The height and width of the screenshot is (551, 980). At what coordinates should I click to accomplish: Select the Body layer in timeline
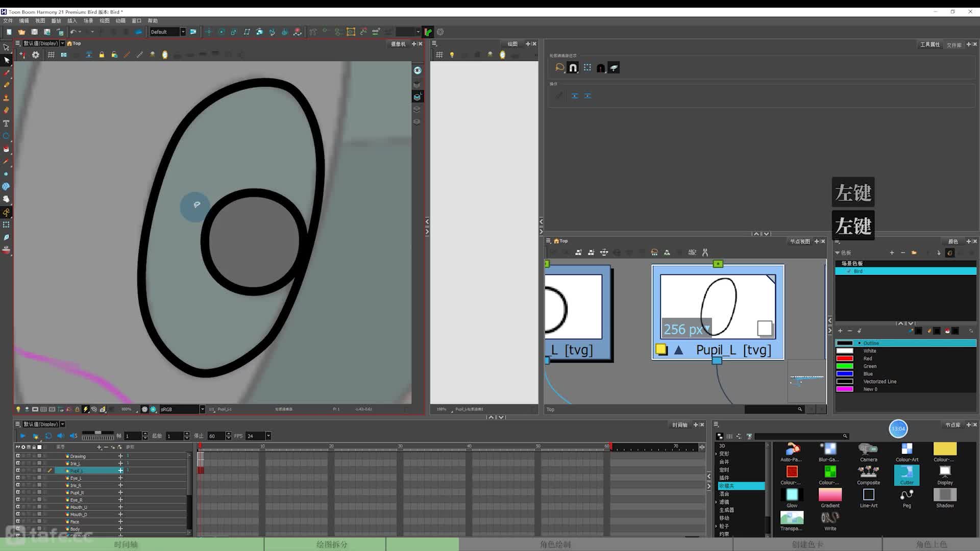[x=75, y=529]
